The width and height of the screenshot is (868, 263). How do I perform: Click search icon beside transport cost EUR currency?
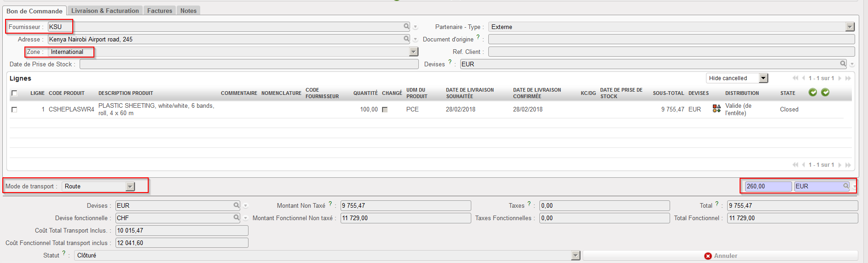(846, 186)
